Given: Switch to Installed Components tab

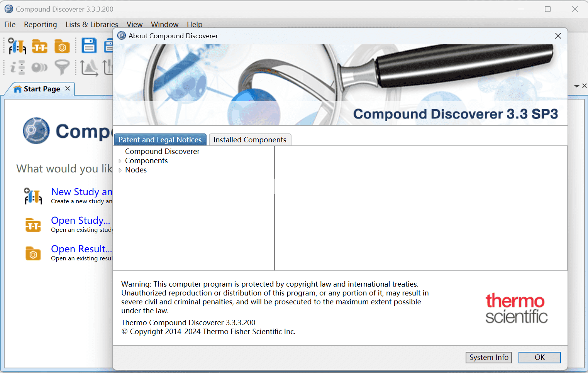Looking at the screenshot, I should pyautogui.click(x=250, y=140).
